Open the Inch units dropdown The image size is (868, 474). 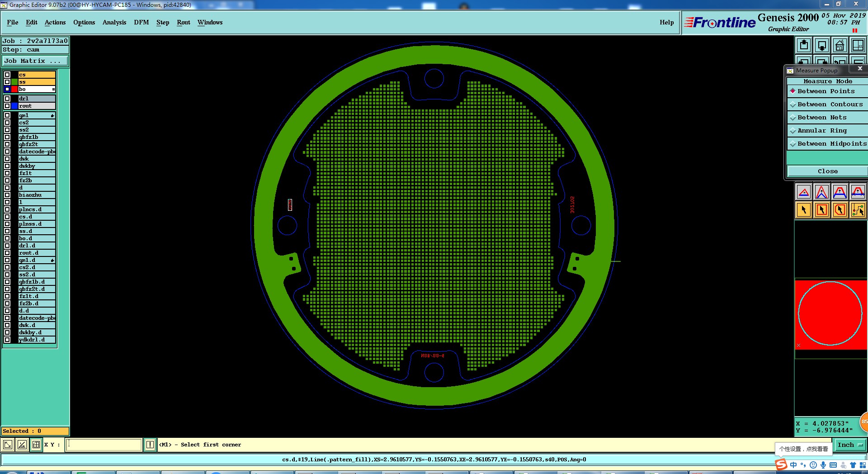850,445
